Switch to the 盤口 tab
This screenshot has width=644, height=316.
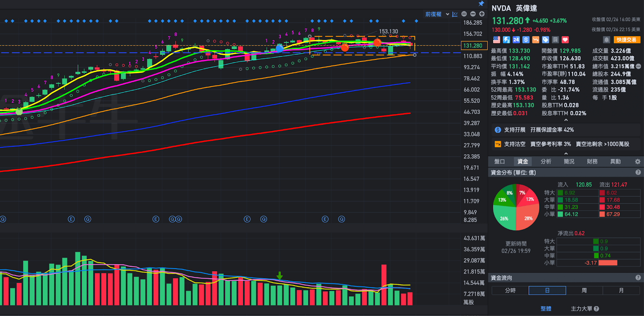(500, 162)
